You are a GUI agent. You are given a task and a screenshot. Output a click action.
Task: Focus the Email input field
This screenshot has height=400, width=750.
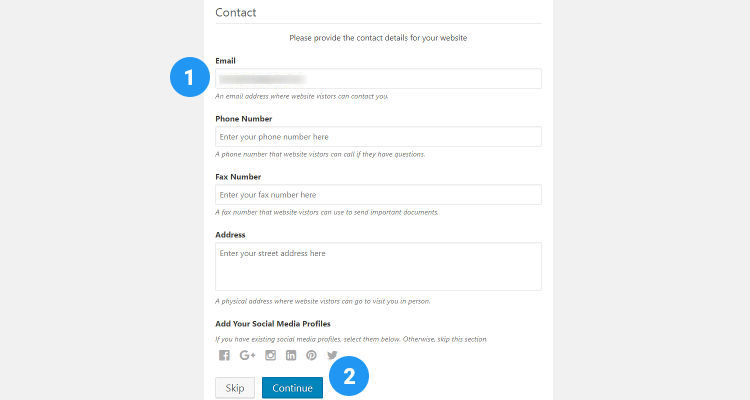pyautogui.click(x=378, y=78)
